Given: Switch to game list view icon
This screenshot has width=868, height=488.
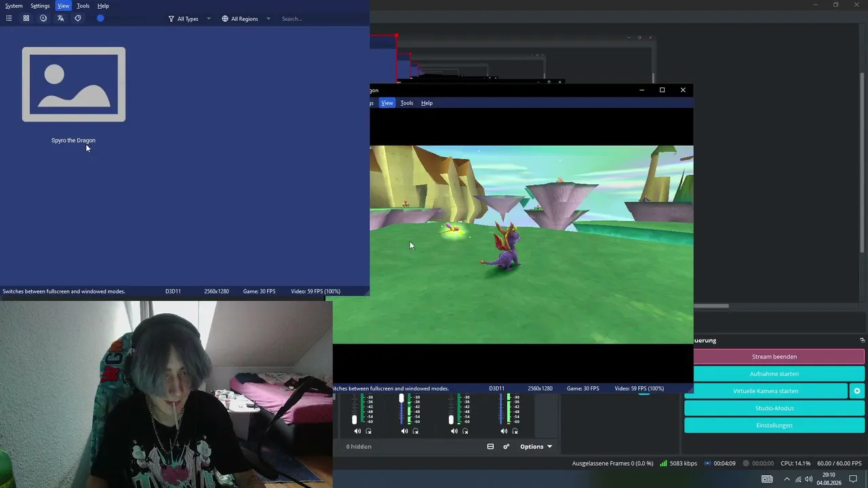Looking at the screenshot, I should point(9,18).
